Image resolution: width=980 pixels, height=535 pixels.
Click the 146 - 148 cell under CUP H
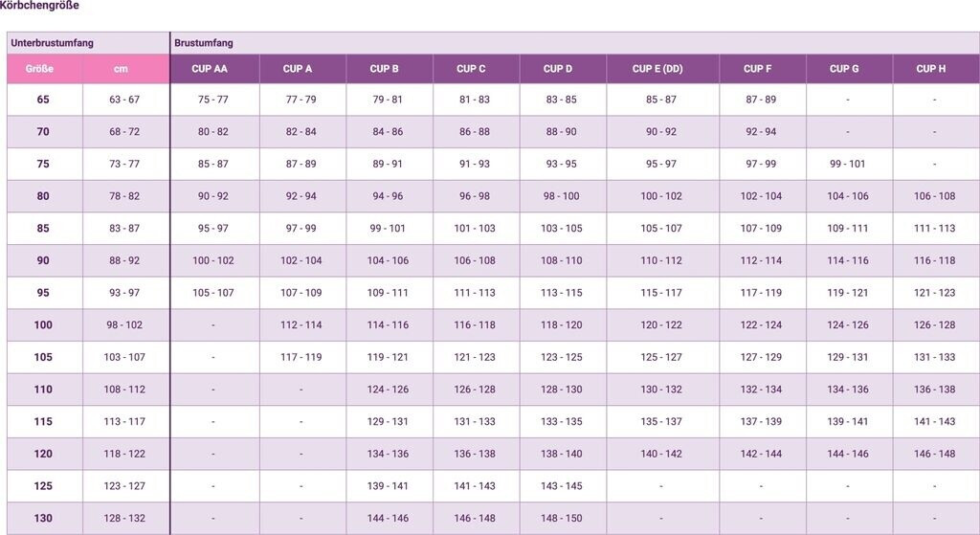click(934, 455)
